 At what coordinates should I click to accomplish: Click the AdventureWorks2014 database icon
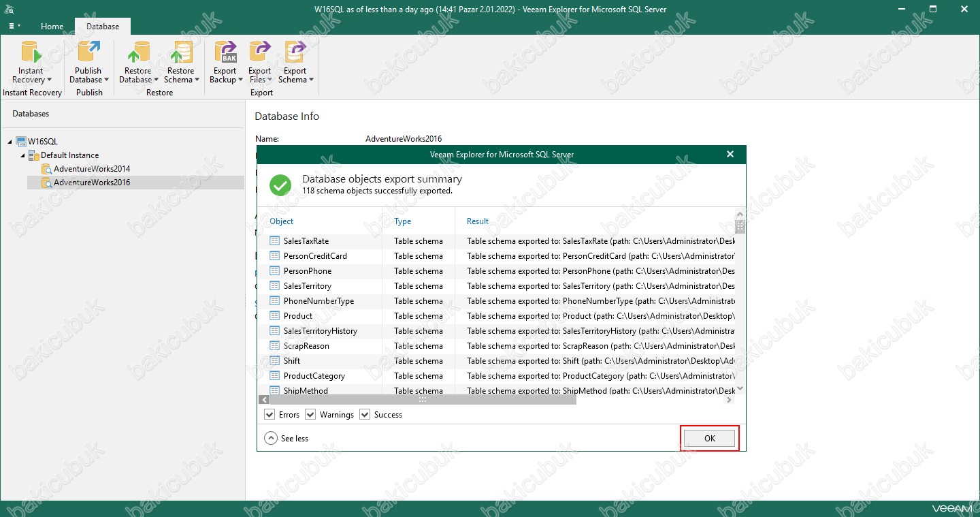46,169
